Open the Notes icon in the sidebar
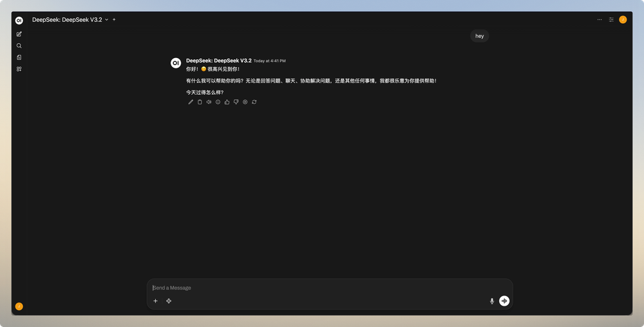Screen dimensions: 644x327 (19, 57)
